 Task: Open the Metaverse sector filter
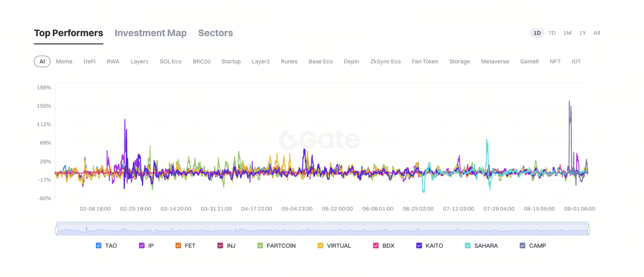coord(495,61)
